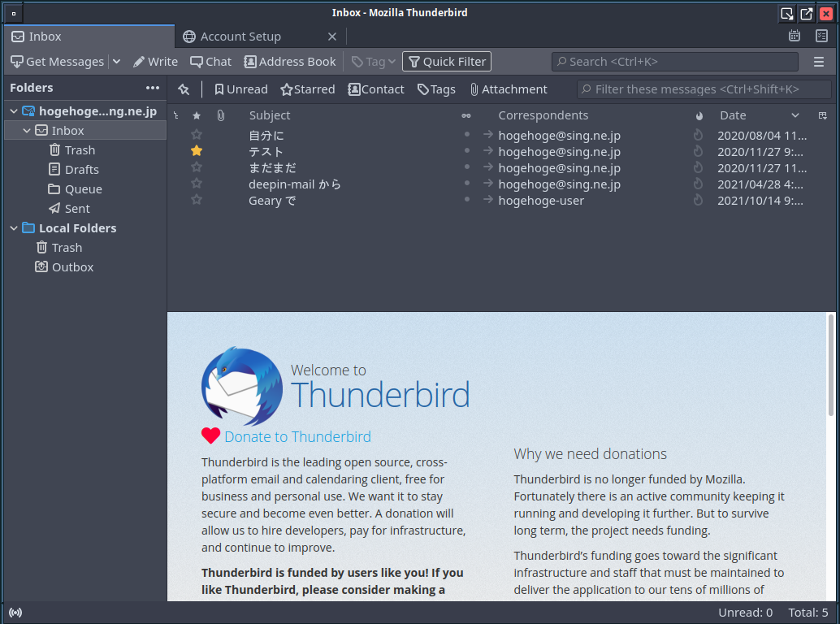Screen dimensions: 840x624
Task: Open the テスト message row
Action: [501, 152]
